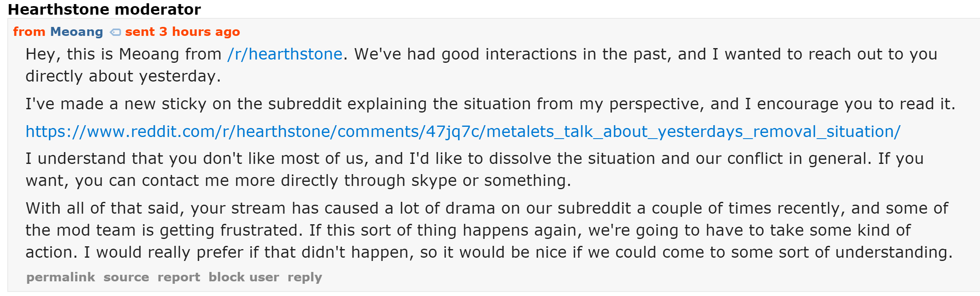The width and height of the screenshot is (980, 296).
Task: Open the metalets_talk_about_yesterdays_removal_situation URL
Action: pos(463,131)
